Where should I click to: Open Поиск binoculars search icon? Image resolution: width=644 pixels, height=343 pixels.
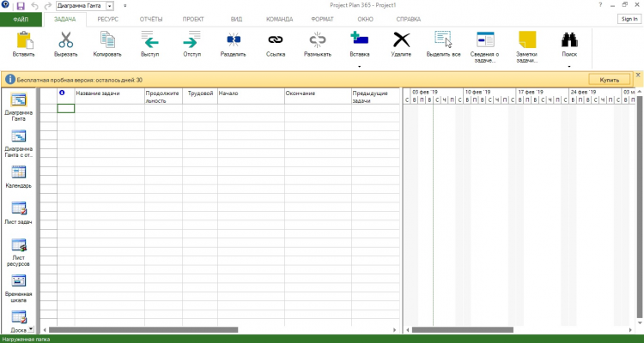click(x=569, y=39)
